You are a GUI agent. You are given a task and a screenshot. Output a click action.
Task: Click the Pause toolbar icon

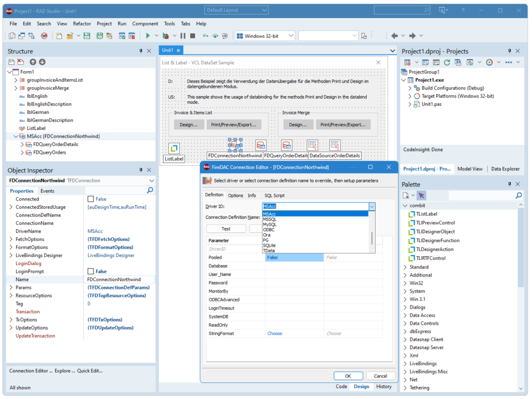[183, 36]
